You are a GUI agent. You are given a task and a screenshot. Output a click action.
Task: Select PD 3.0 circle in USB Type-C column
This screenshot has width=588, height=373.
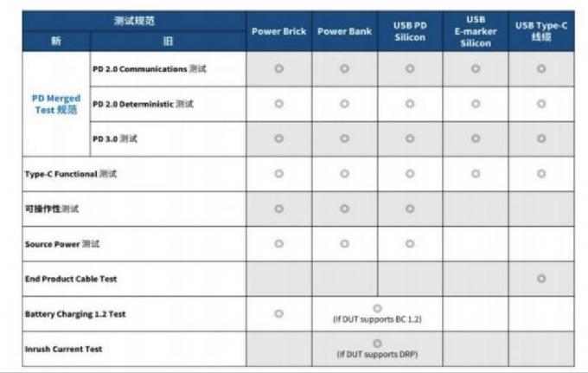(541, 138)
